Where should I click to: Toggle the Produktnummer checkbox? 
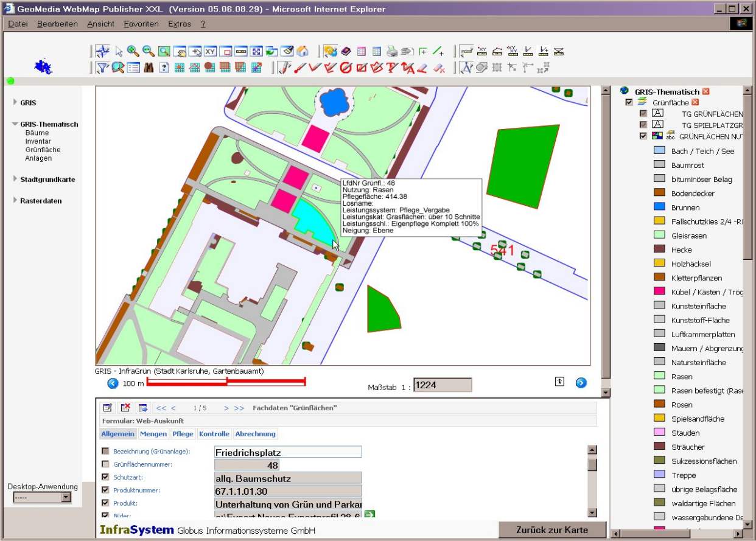coord(106,490)
